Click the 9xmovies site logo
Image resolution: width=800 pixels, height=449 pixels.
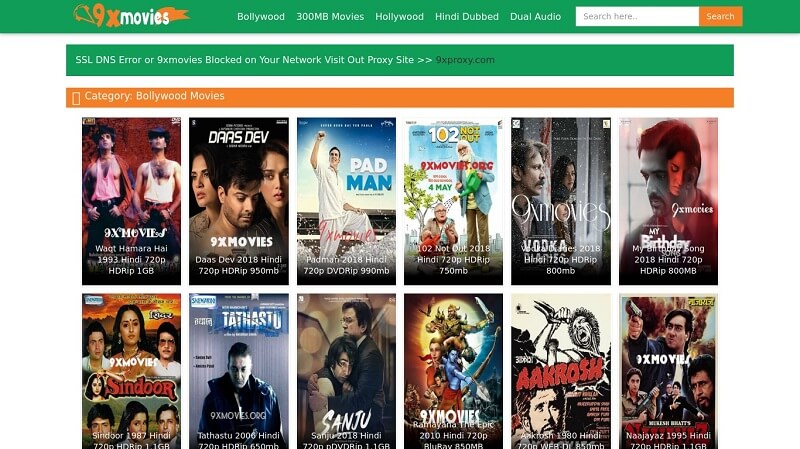(132, 16)
